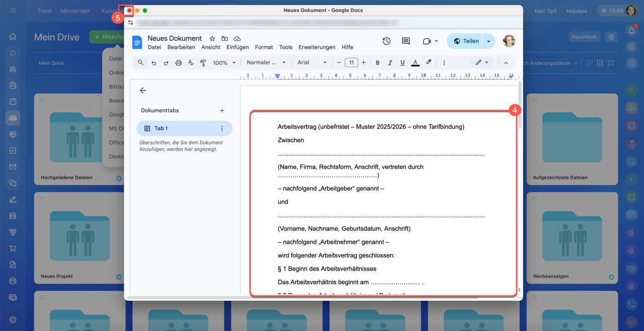Star the document Neues Dokument

(212, 39)
